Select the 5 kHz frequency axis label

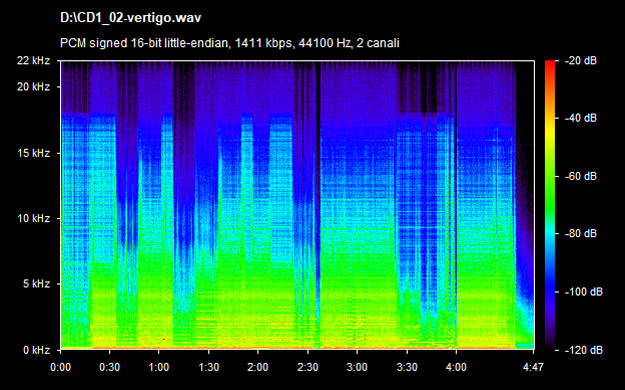click(x=36, y=284)
